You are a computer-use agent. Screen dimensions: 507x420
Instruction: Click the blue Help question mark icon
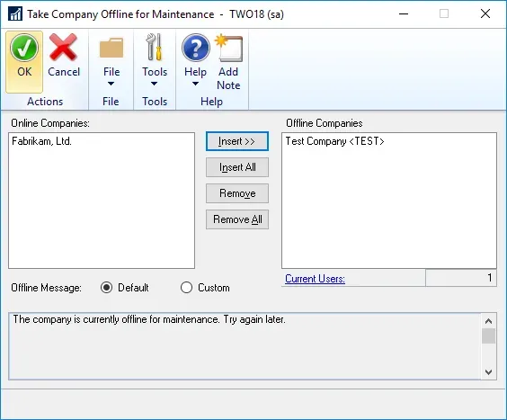[x=196, y=48]
